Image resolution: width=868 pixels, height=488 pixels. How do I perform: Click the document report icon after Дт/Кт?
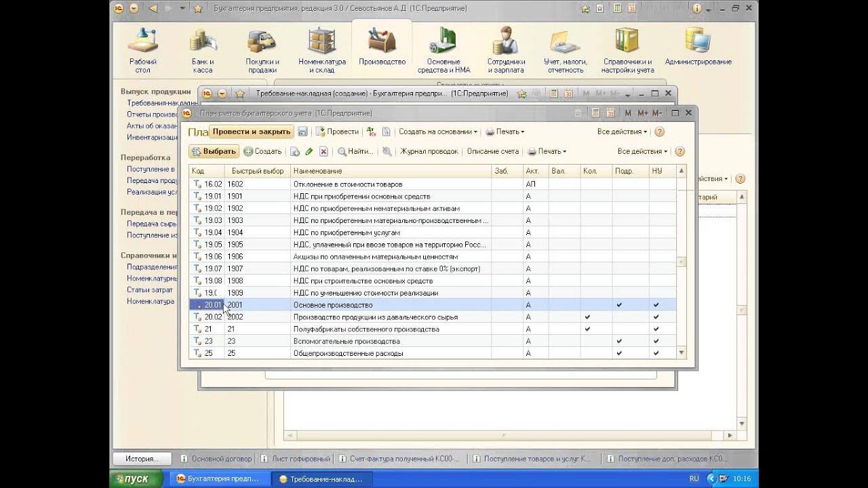[387, 131]
